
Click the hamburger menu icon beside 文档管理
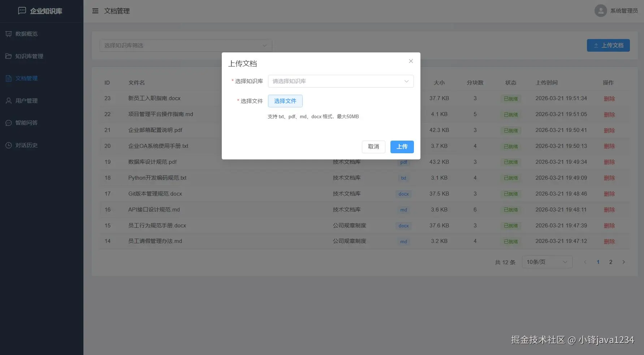click(x=95, y=11)
